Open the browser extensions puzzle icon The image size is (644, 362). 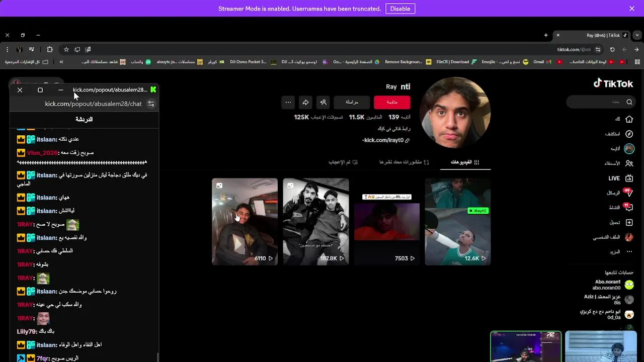tap(49, 49)
